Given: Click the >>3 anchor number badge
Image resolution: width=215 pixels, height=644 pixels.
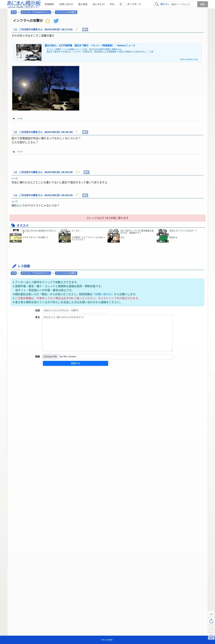Looking at the screenshot, I should (x=15, y=172).
